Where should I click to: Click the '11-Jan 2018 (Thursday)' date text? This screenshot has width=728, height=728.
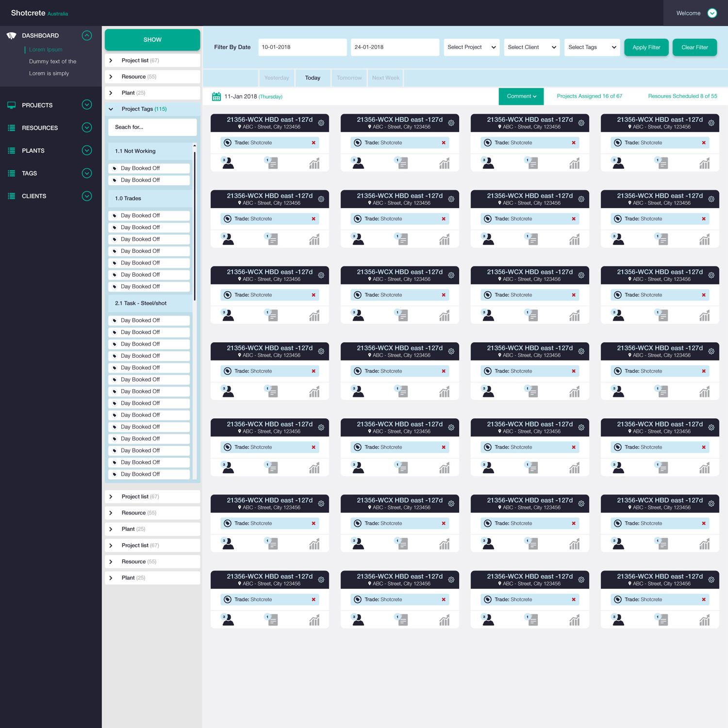point(253,97)
